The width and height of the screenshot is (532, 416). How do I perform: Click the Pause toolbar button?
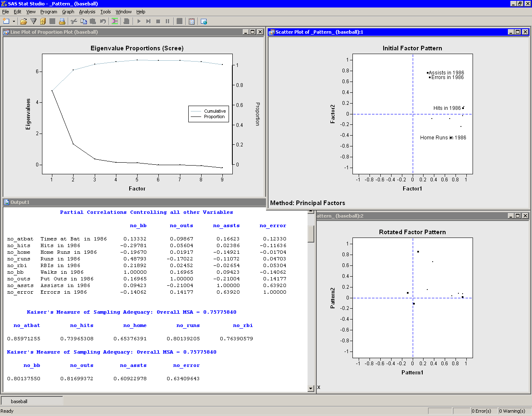[167, 21]
